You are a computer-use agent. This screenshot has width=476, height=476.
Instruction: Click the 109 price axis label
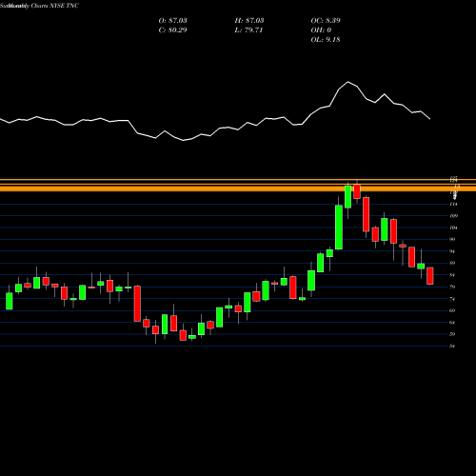(x=453, y=216)
